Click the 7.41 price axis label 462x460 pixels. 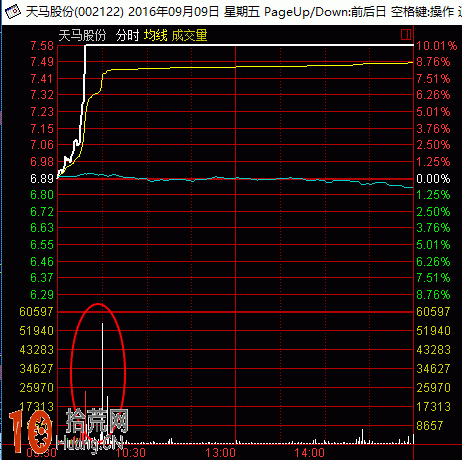42,79
